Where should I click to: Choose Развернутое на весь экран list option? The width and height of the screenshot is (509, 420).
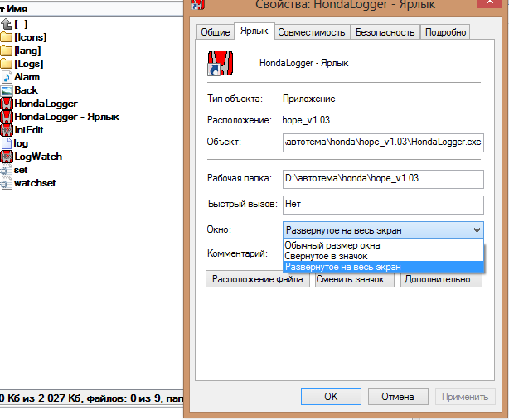click(x=383, y=267)
